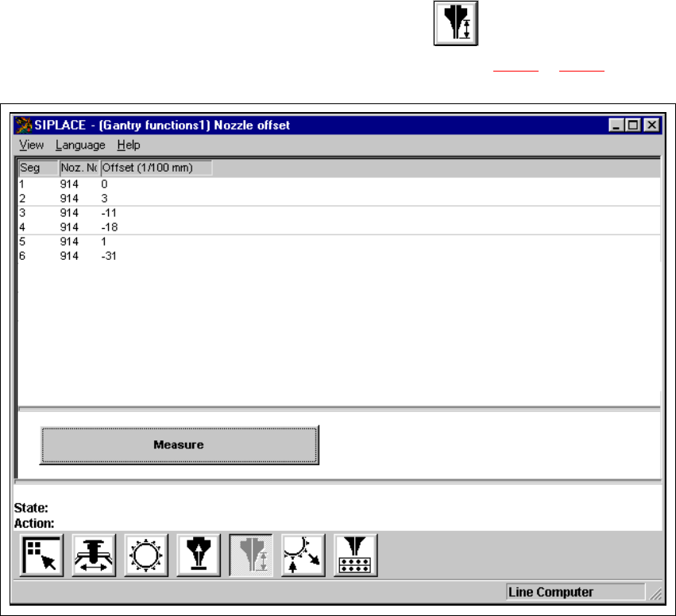Image resolution: width=676 pixels, height=616 pixels.
Task: Open the View menu
Action: (x=31, y=145)
